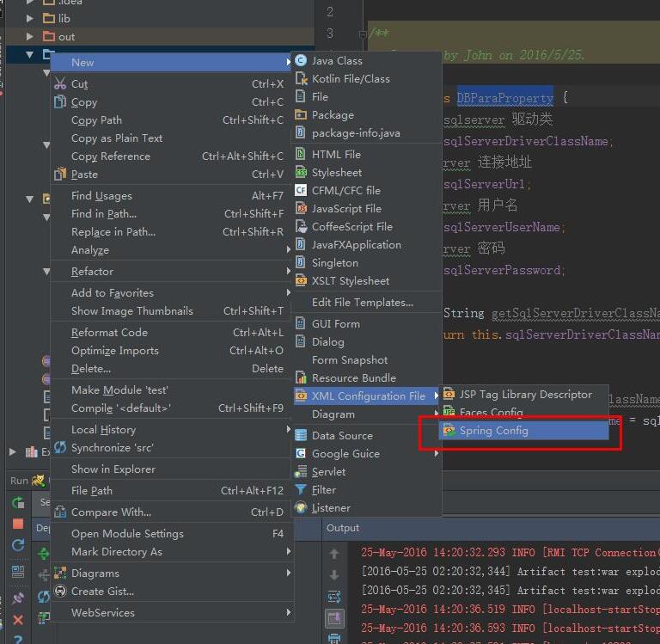Screen dimensions: 660x644
Task: Choose Reformat Code menu entry
Action: click(172, 333)
